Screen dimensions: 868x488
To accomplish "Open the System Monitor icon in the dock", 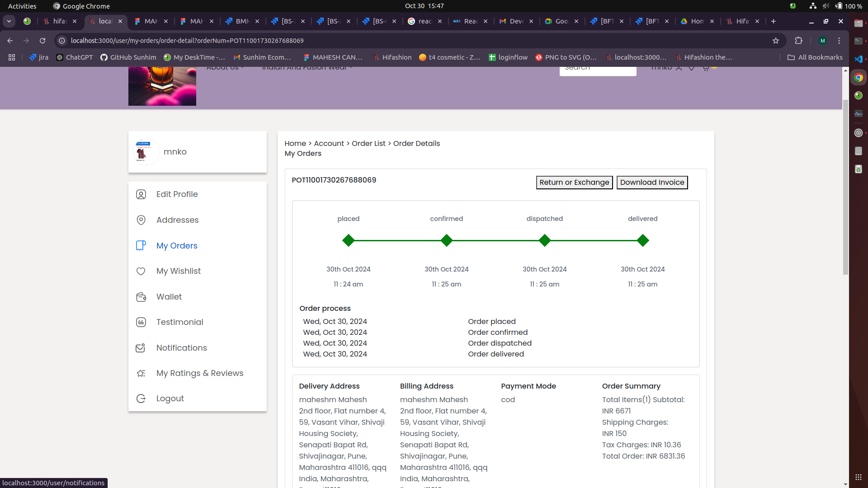I will coord(859,113).
